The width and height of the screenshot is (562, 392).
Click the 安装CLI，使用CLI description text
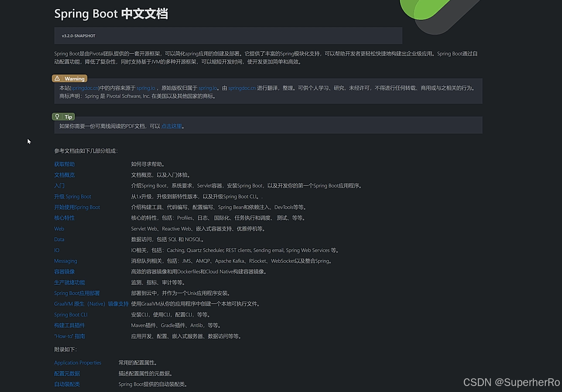click(171, 315)
